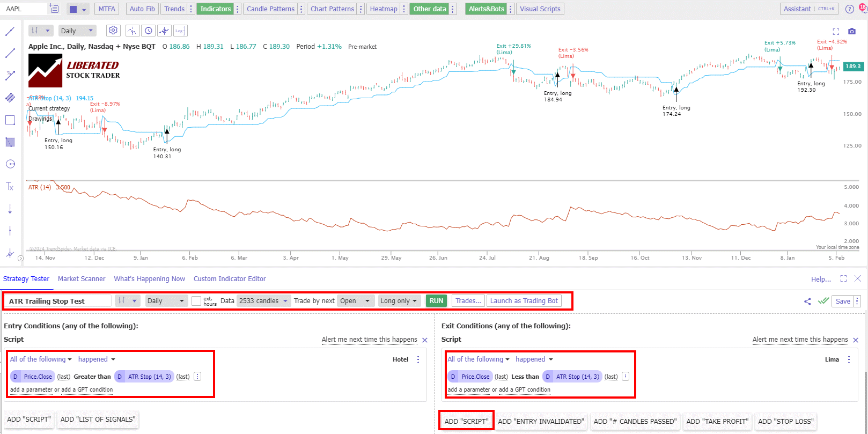Switch to What's Happening Now tab
Screen dimensions: 868x434
pyautogui.click(x=149, y=279)
